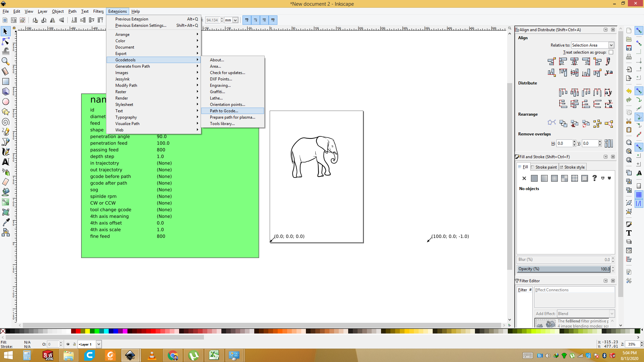Toggle layer visibility eye icon in status bar
This screenshot has height=362, width=644.
coord(68,344)
